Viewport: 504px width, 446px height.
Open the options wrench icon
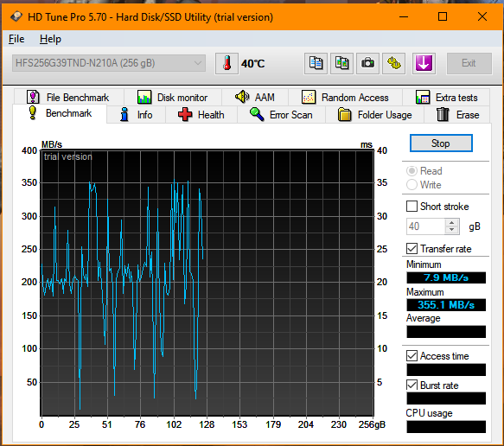[x=393, y=63]
